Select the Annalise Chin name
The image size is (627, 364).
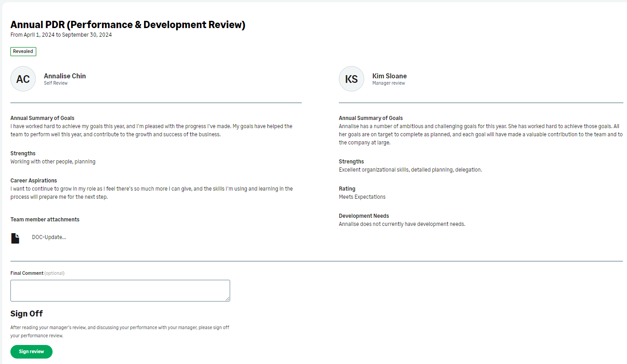coord(65,76)
